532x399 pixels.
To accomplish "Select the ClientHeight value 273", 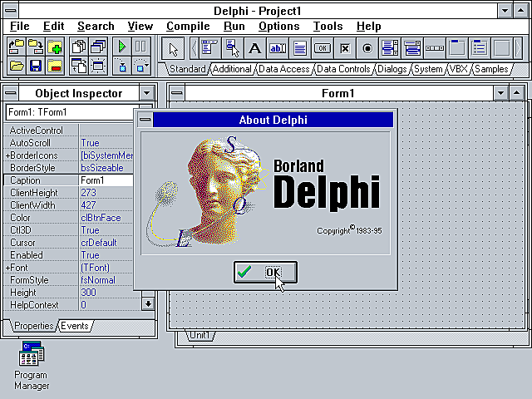I will (106, 193).
